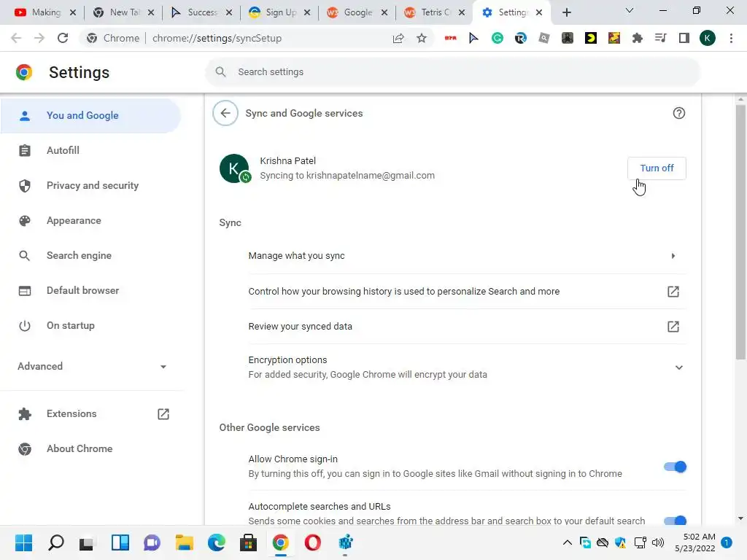The image size is (747, 560).
Task: Open clock and date in taskbar
Action: click(x=695, y=542)
